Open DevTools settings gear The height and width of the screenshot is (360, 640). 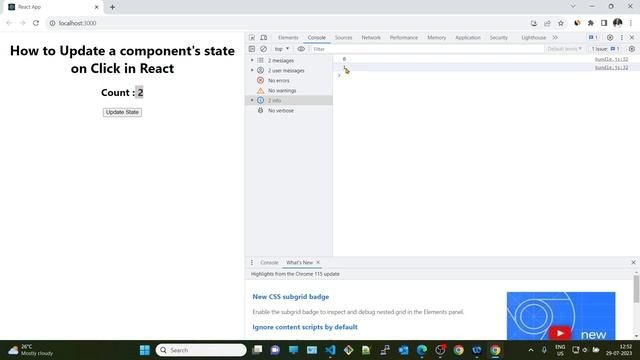coord(610,38)
